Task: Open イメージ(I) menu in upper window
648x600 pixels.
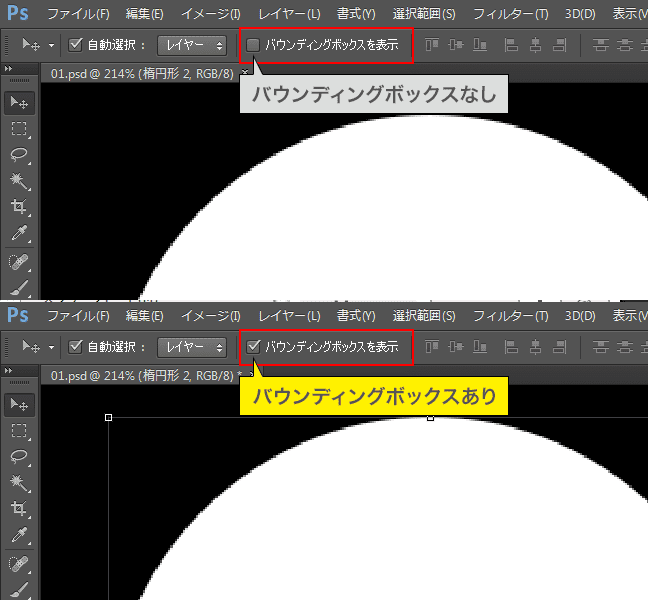Action: (x=211, y=14)
